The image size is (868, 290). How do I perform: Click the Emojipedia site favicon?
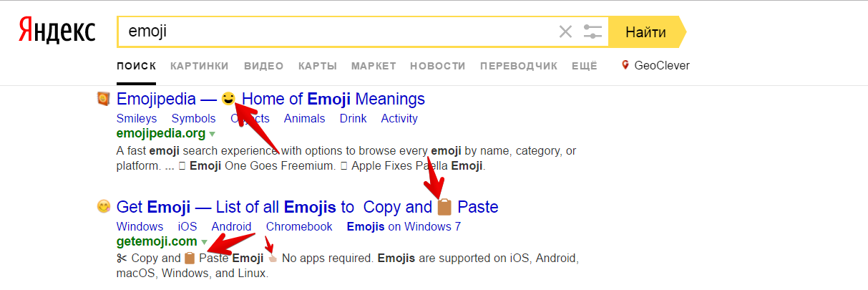(104, 99)
